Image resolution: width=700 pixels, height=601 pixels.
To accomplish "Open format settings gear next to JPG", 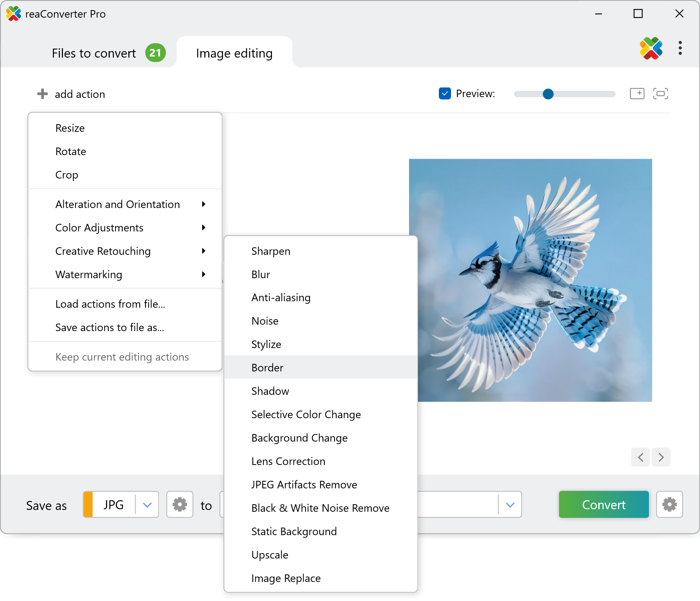I will (179, 505).
